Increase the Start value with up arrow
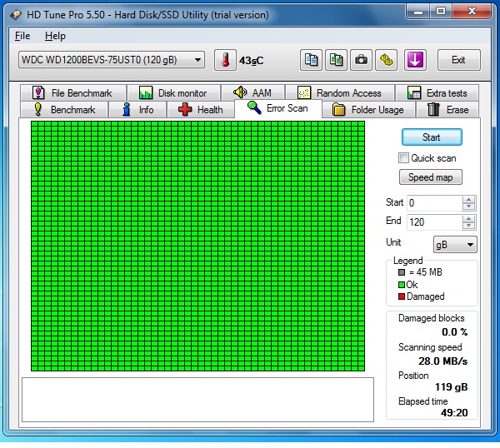500x448 pixels. click(468, 200)
